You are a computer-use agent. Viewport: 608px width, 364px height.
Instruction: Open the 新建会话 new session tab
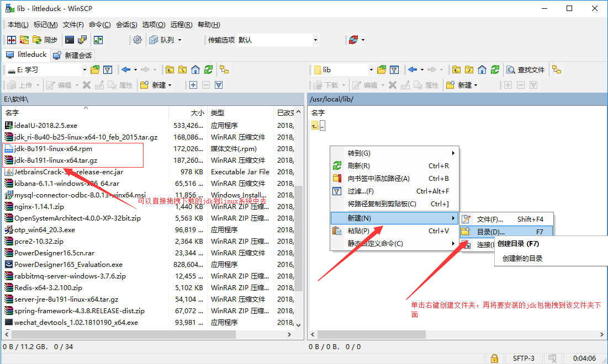(72, 55)
